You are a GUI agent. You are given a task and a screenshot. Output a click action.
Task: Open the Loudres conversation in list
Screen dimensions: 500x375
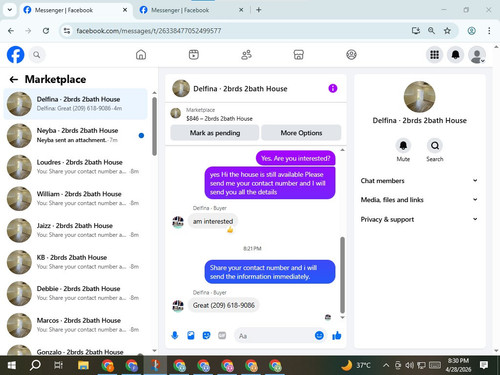pyautogui.click(x=75, y=167)
